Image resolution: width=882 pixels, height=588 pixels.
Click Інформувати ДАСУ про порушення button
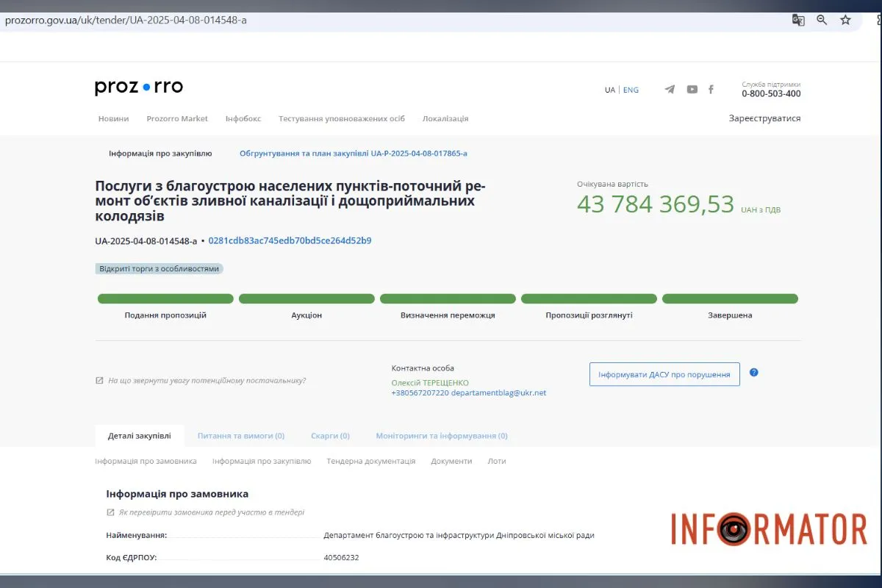(x=664, y=374)
